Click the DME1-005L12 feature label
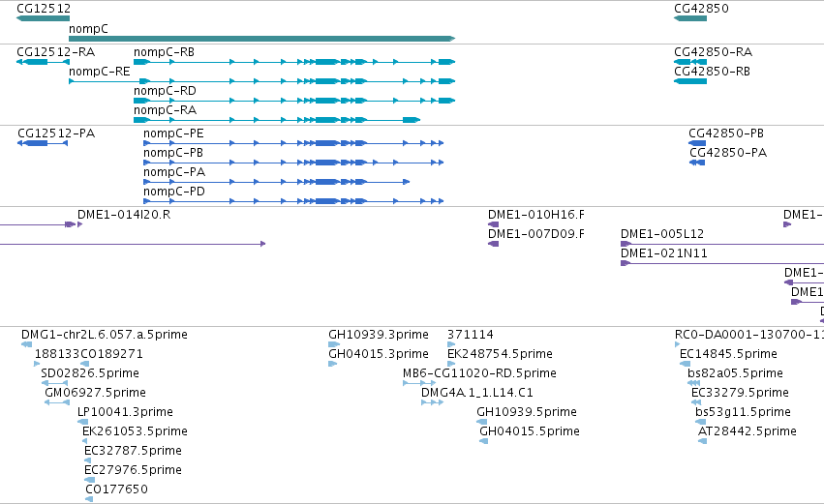The image size is (824, 504). click(x=662, y=234)
